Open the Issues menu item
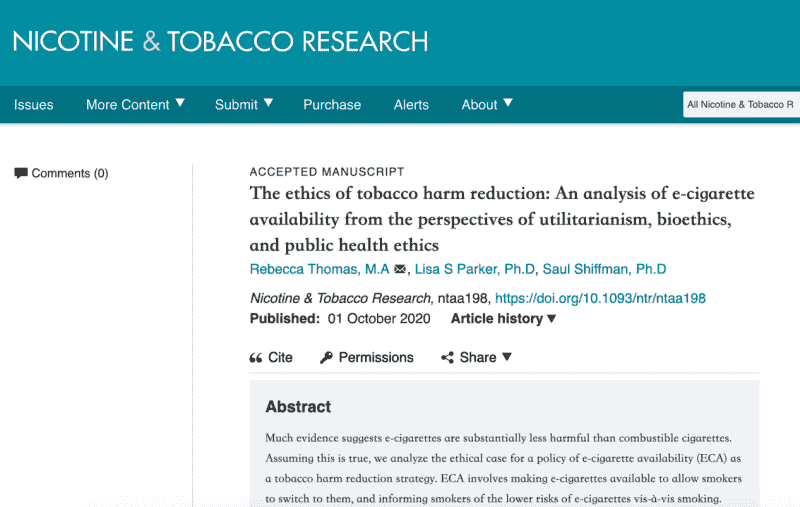 point(34,105)
